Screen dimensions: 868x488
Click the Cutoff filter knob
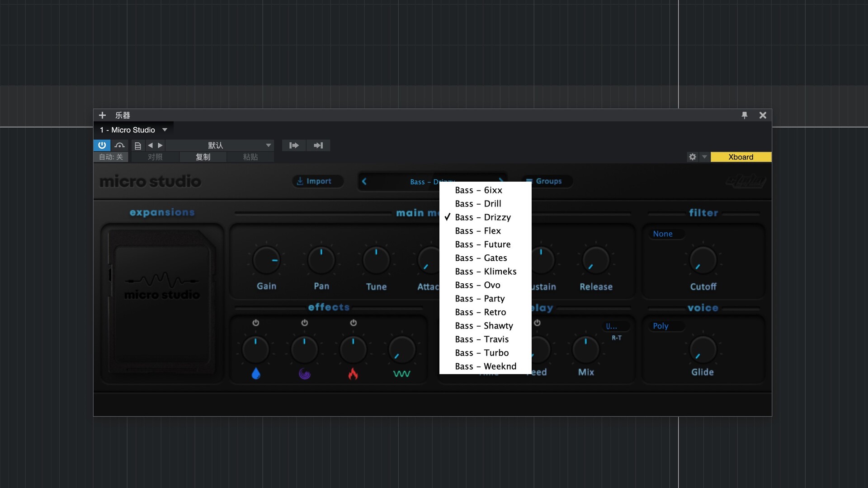pos(703,260)
